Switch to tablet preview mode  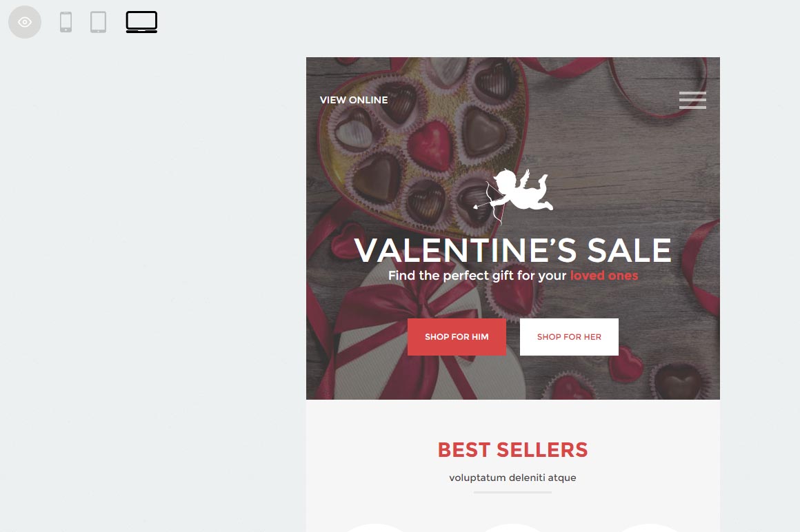pos(99,22)
